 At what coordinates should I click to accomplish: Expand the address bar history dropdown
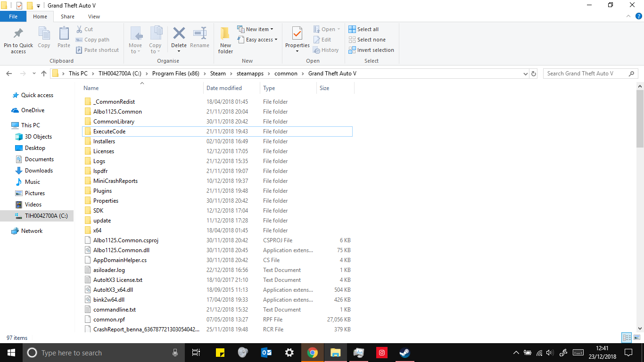(526, 74)
